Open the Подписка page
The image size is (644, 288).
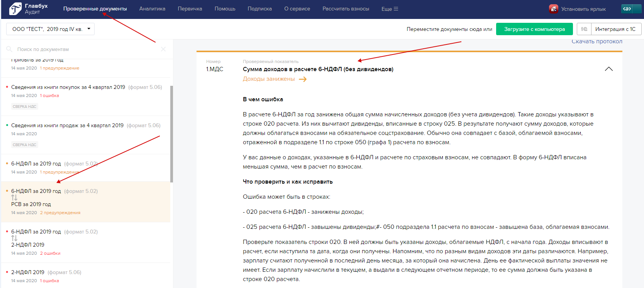click(259, 9)
